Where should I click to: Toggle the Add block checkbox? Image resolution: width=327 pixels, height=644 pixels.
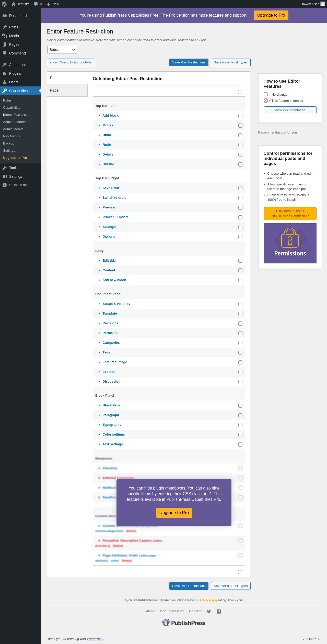[240, 116]
